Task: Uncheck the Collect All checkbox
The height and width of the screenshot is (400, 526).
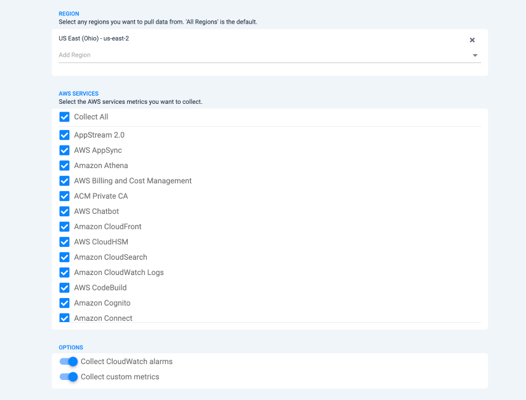Action: click(x=64, y=117)
